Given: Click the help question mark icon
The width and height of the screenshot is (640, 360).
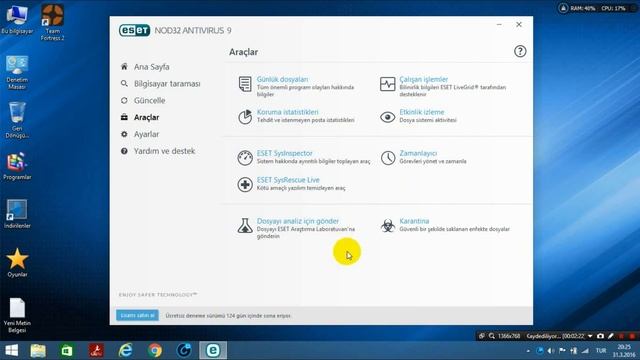Looking at the screenshot, I should tap(520, 51).
